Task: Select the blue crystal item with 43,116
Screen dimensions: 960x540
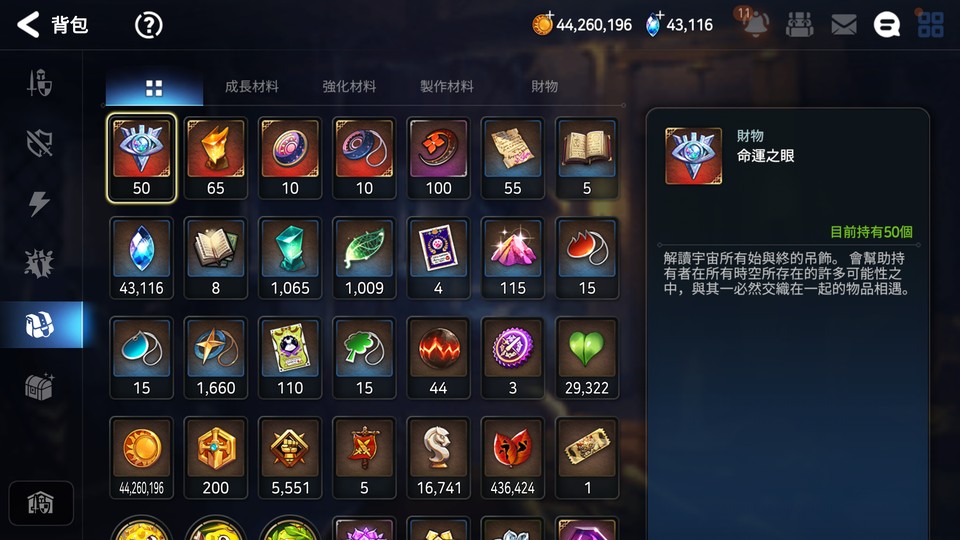Action: [x=141, y=258]
